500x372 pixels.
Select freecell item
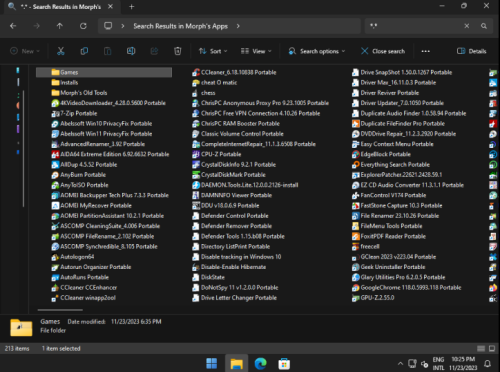pos(366,247)
